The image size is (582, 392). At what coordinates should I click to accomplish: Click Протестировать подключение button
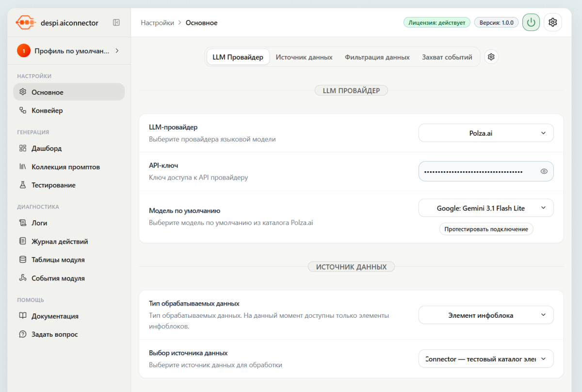click(x=486, y=229)
